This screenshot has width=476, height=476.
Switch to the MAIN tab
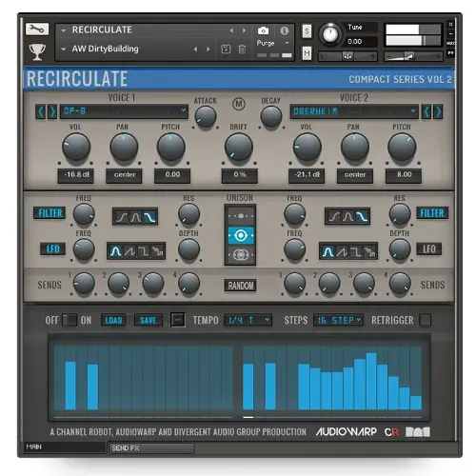click(65, 447)
